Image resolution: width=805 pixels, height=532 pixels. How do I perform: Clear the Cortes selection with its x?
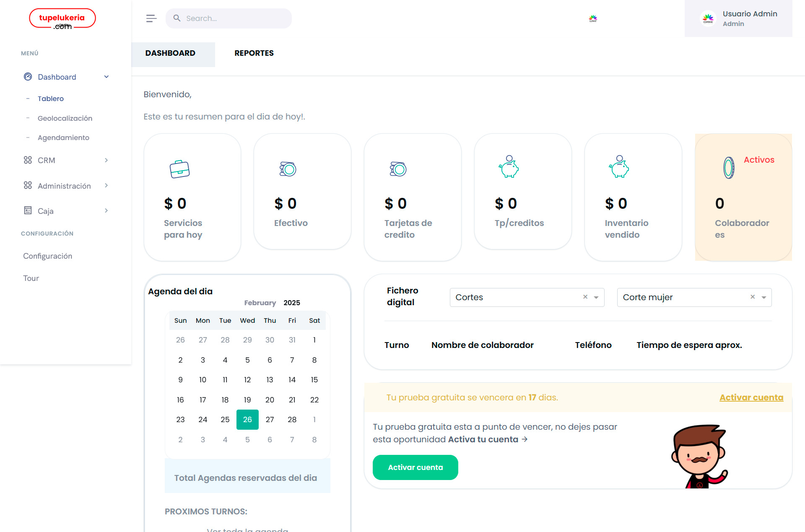coord(585,297)
